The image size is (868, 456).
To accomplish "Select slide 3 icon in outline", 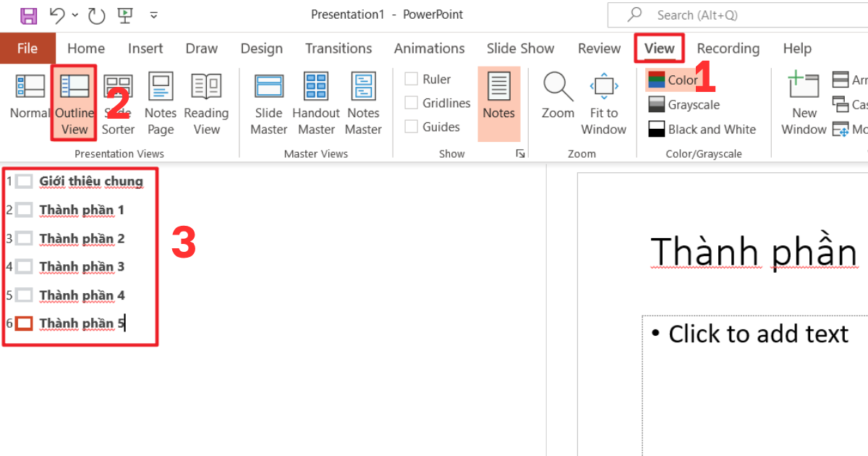I will (24, 238).
